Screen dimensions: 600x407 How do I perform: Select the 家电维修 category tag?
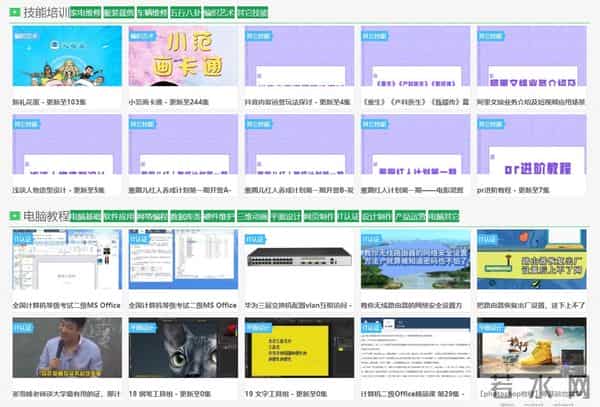coord(85,14)
